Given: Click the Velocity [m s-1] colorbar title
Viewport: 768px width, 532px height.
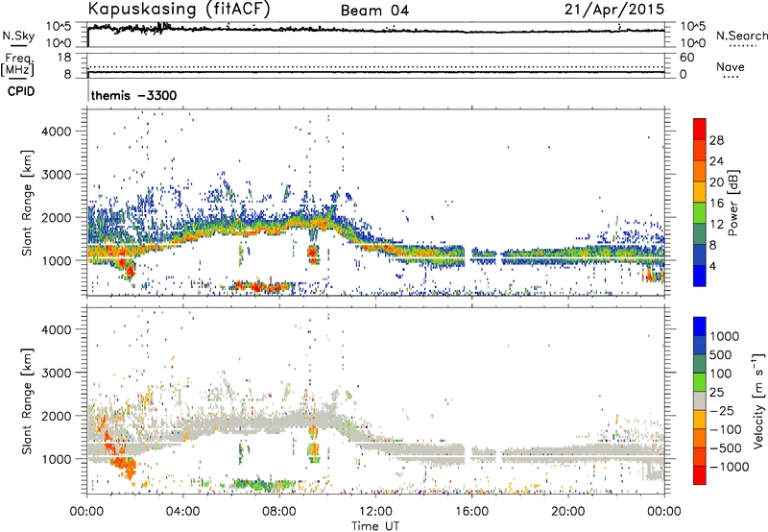Looking at the screenshot, I should 758,400.
